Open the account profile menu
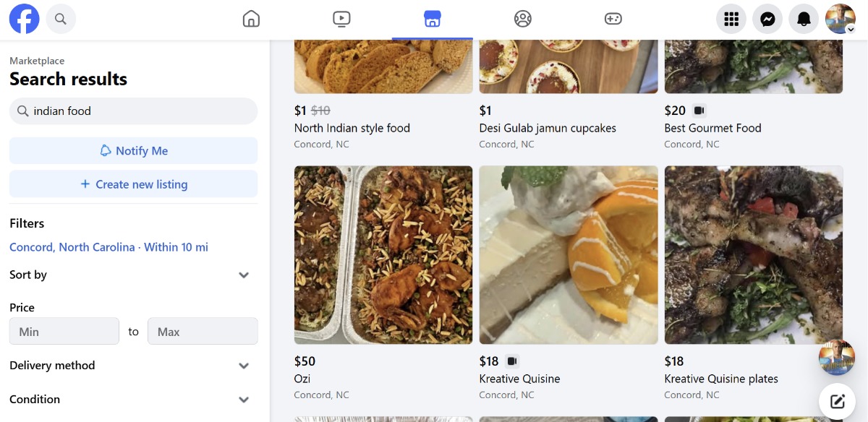Viewport: 868px width, 422px height. pyautogui.click(x=841, y=20)
